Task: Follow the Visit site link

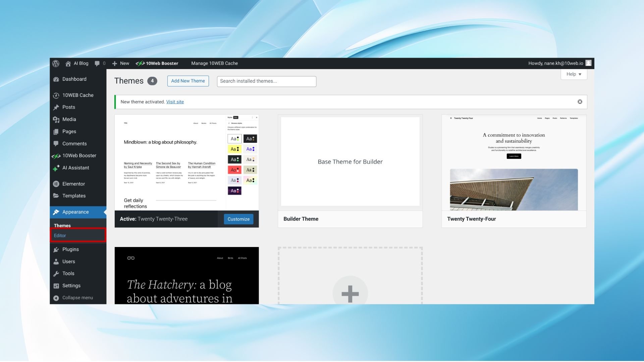Action: (x=175, y=102)
